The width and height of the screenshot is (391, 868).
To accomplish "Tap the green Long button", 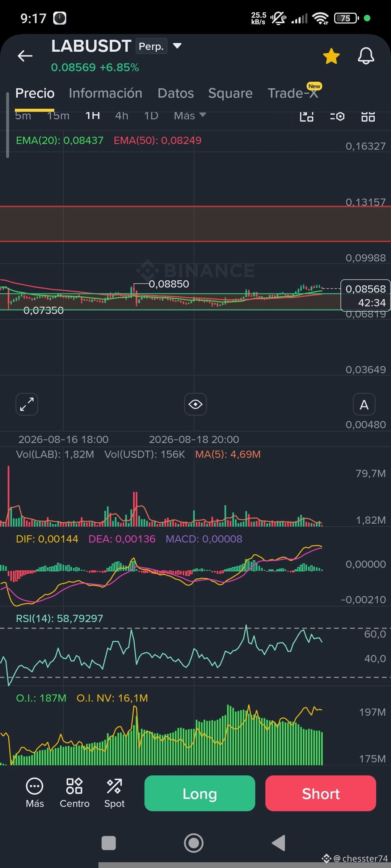I will click(x=200, y=793).
